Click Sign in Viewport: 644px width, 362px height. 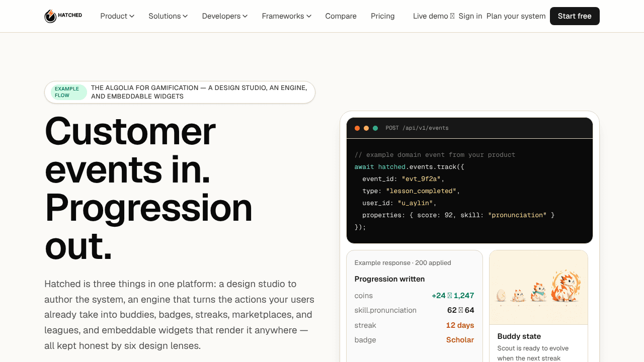tap(470, 16)
